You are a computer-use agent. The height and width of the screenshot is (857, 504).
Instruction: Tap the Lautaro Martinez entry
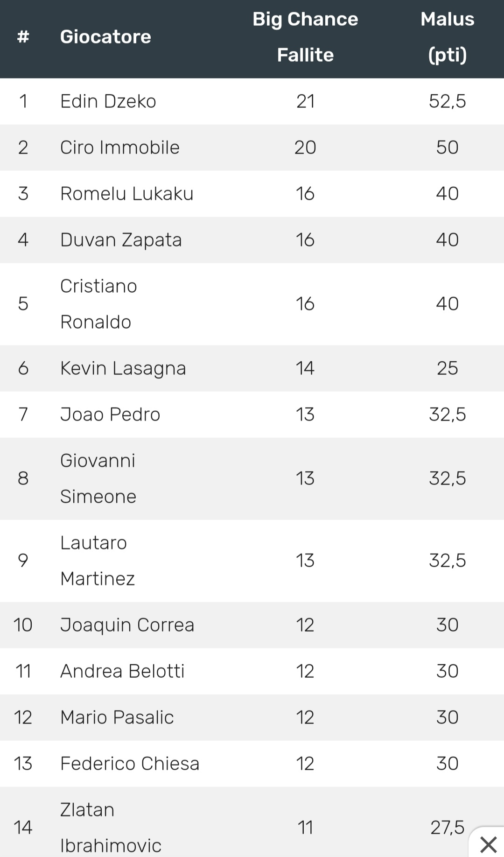[98, 561]
